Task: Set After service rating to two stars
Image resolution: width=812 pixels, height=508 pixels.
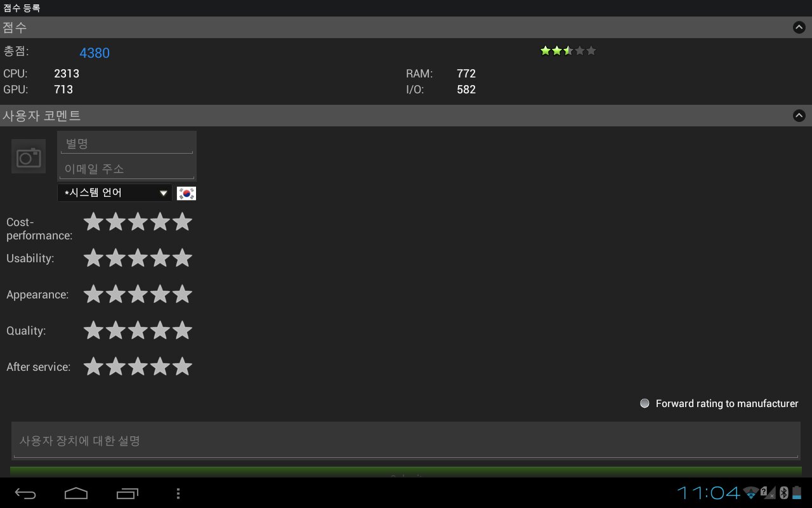Action: coord(115,366)
